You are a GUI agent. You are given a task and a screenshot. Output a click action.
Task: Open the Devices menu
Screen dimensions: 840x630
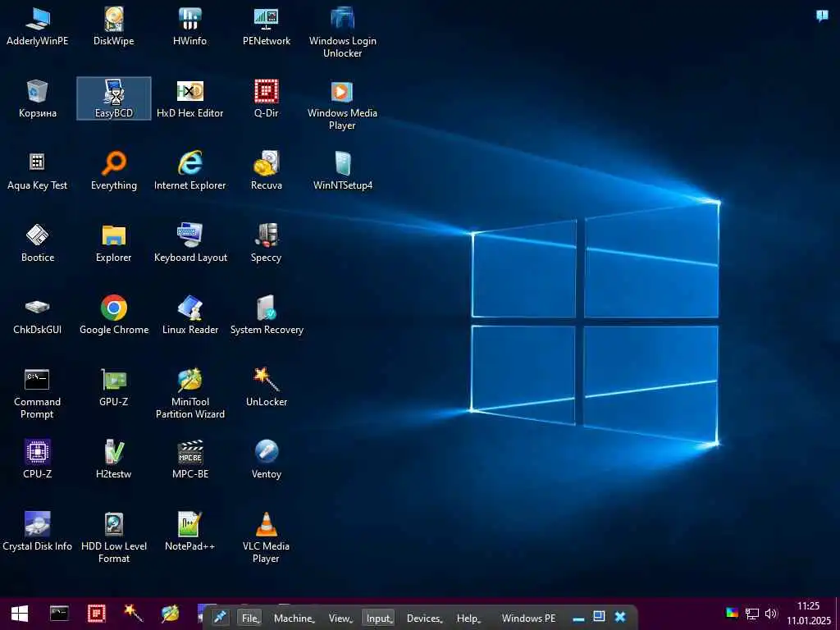(x=425, y=619)
